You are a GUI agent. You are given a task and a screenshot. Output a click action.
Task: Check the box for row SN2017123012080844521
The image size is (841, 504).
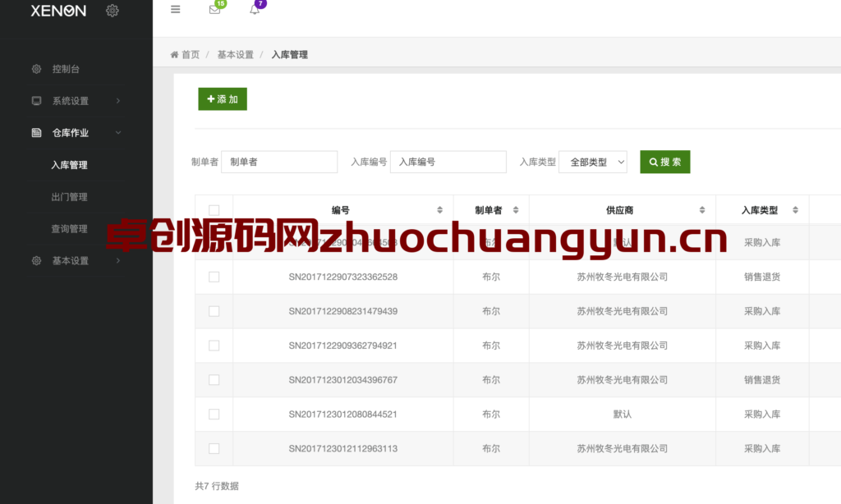coord(214,414)
